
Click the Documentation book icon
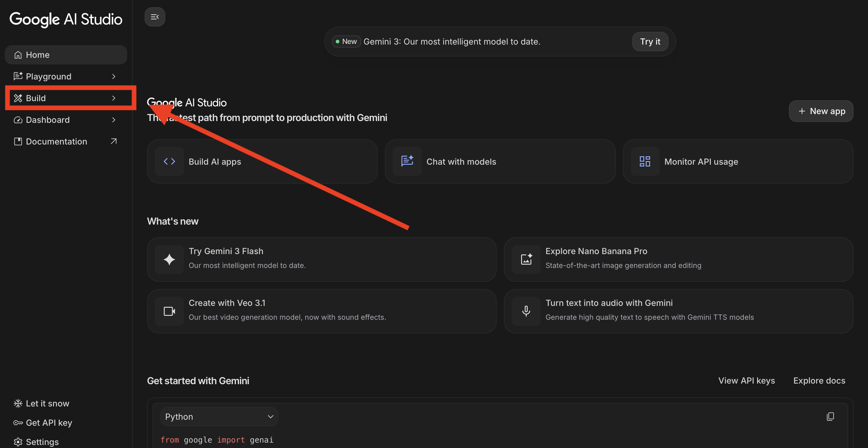tap(18, 142)
